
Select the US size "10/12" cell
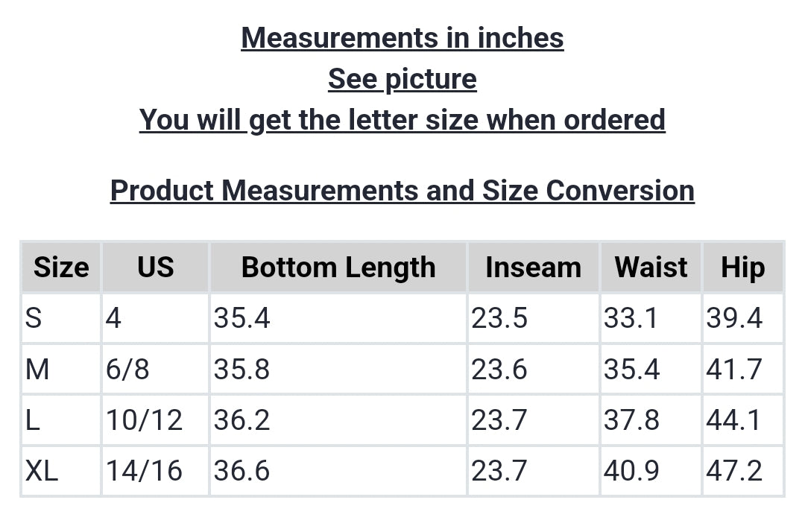pyautogui.click(x=144, y=420)
